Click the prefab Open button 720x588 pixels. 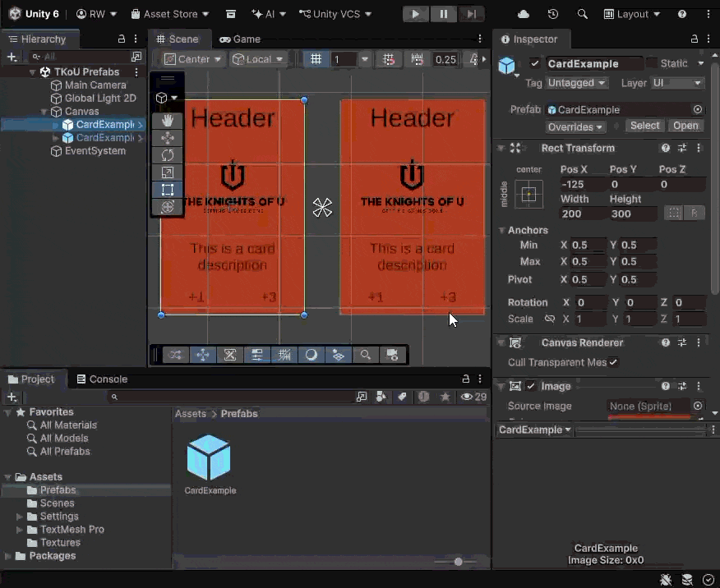click(x=685, y=126)
